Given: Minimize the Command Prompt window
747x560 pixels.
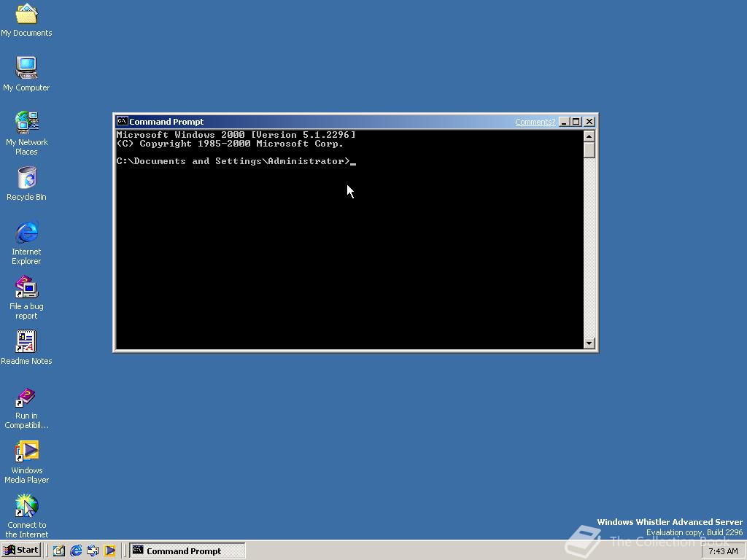Looking at the screenshot, I should [564, 122].
